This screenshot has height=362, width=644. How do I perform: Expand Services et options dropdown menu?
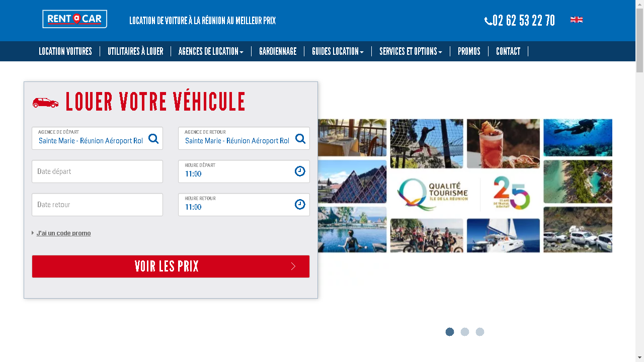(411, 51)
